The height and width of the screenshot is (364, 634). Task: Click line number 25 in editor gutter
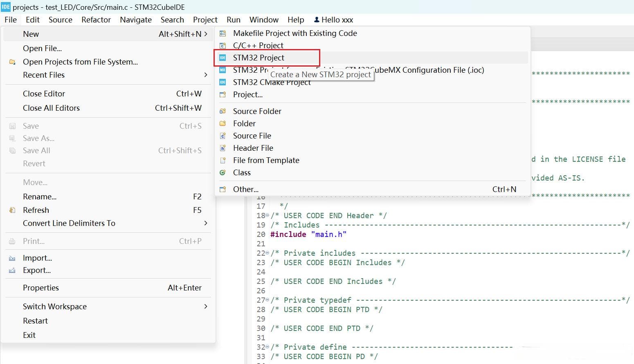tap(261, 281)
